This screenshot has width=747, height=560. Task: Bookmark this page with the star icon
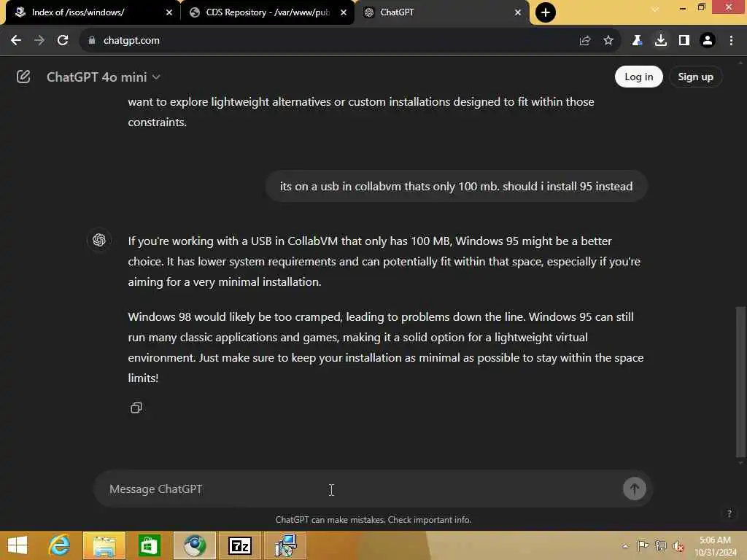pyautogui.click(x=608, y=41)
